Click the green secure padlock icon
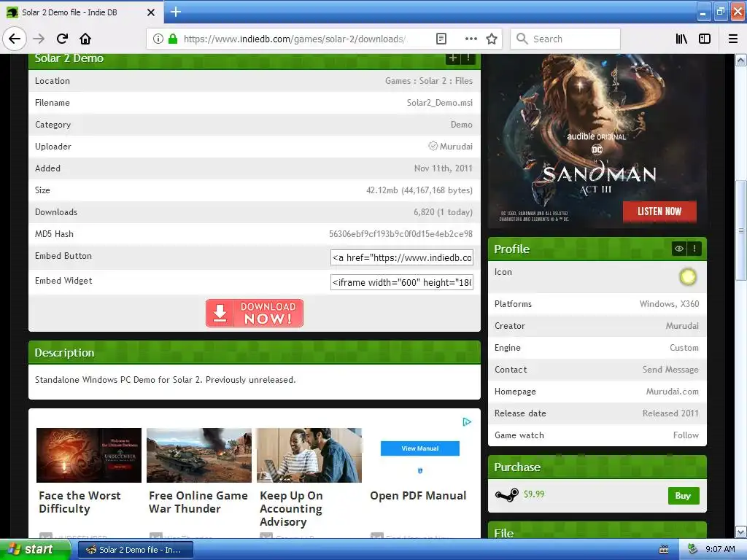 click(173, 39)
